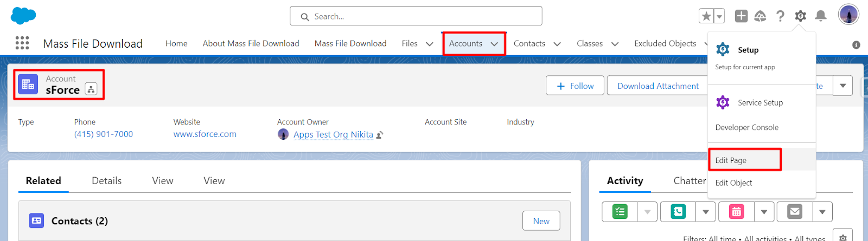Select the Contacts nav tab
Screen dimensions: 868x241
coord(529,43)
